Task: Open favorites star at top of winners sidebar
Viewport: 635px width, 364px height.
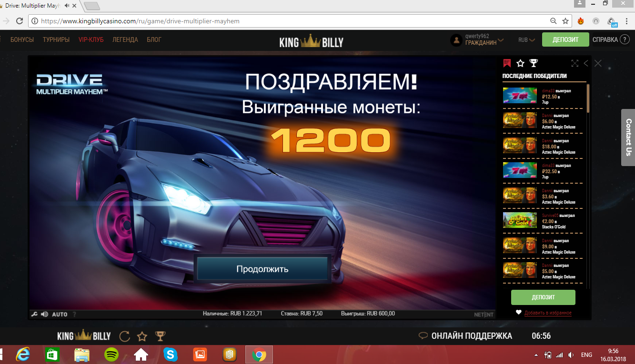Action: [520, 63]
